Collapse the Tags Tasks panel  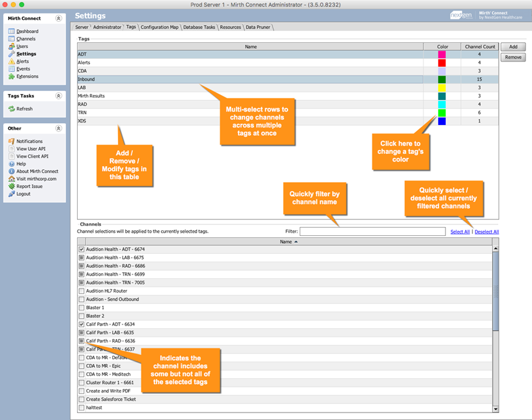[58, 96]
